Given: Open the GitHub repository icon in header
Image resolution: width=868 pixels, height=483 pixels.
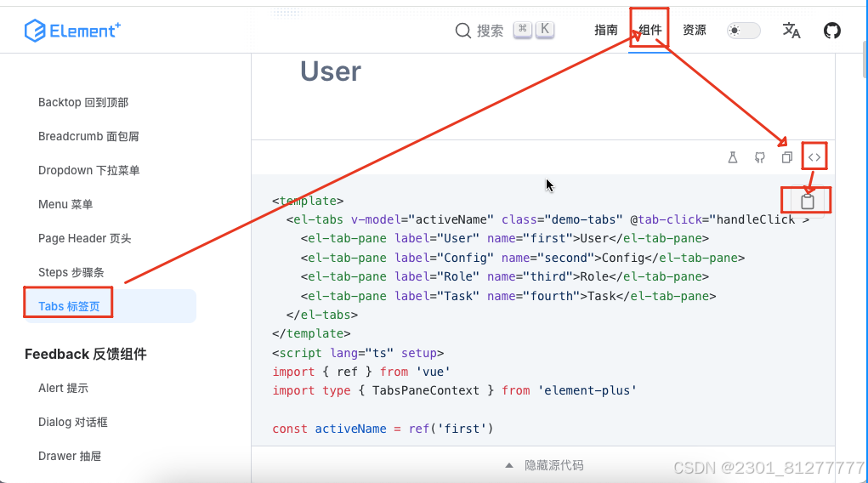Looking at the screenshot, I should pos(831,31).
